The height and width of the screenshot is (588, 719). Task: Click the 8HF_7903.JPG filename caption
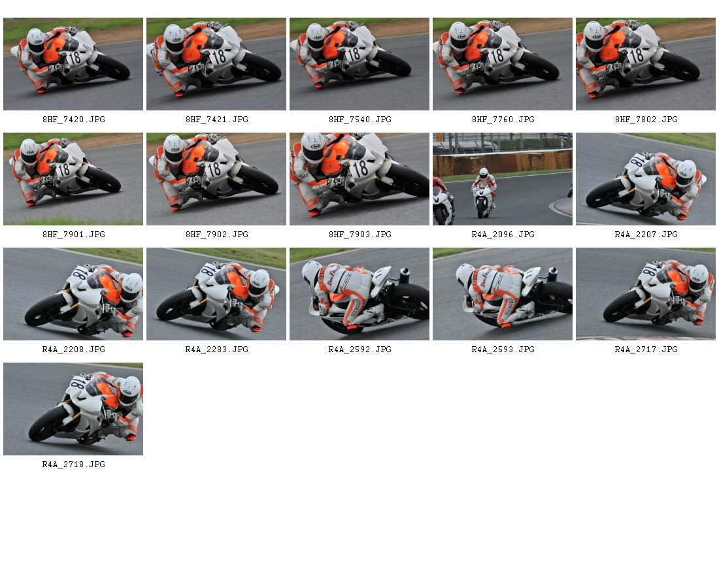(360, 235)
